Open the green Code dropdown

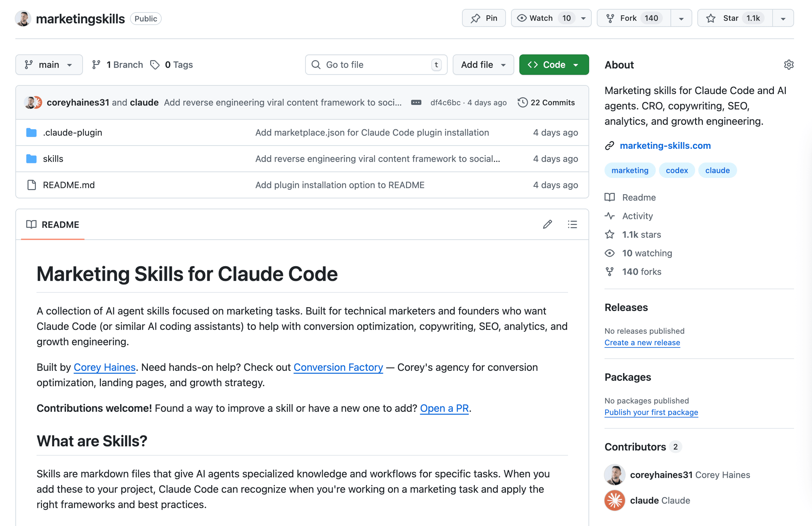tap(554, 65)
